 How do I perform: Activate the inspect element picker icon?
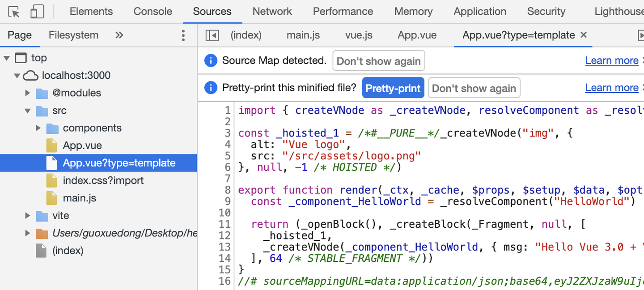click(x=14, y=12)
